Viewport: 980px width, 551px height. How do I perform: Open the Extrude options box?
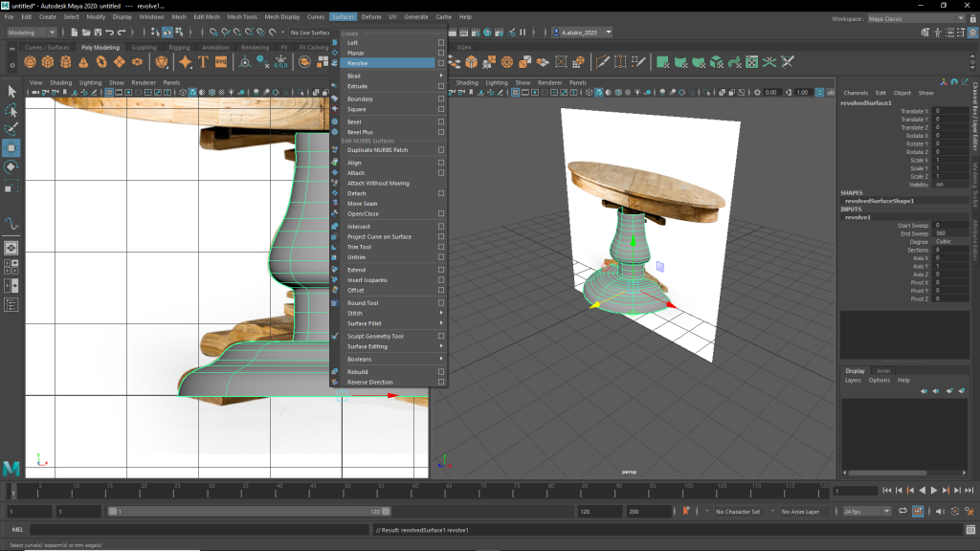tap(440, 86)
